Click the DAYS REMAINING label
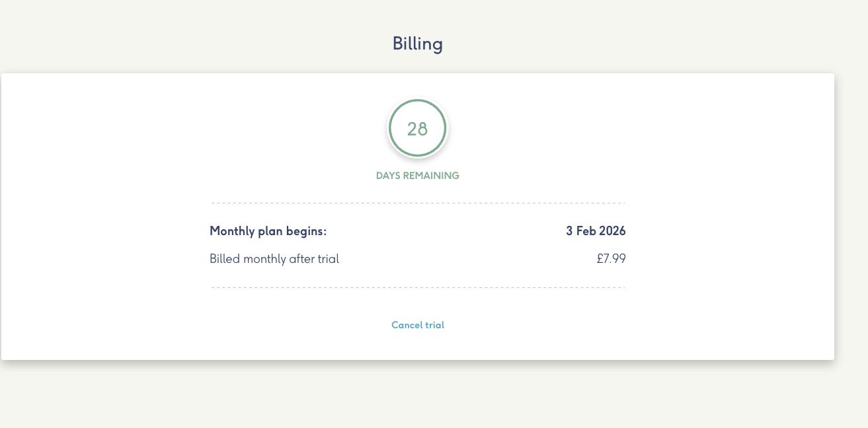This screenshot has width=868, height=428. click(x=417, y=176)
